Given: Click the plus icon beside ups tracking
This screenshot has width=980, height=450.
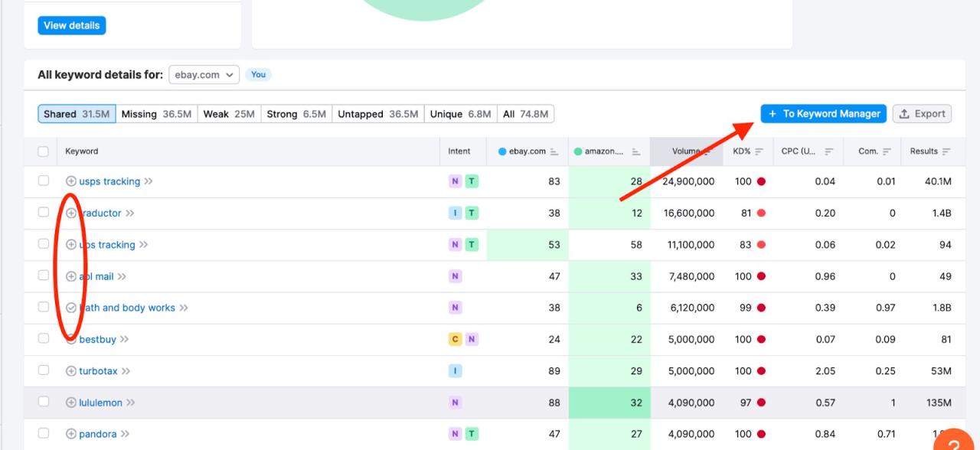Looking at the screenshot, I should click(71, 245).
